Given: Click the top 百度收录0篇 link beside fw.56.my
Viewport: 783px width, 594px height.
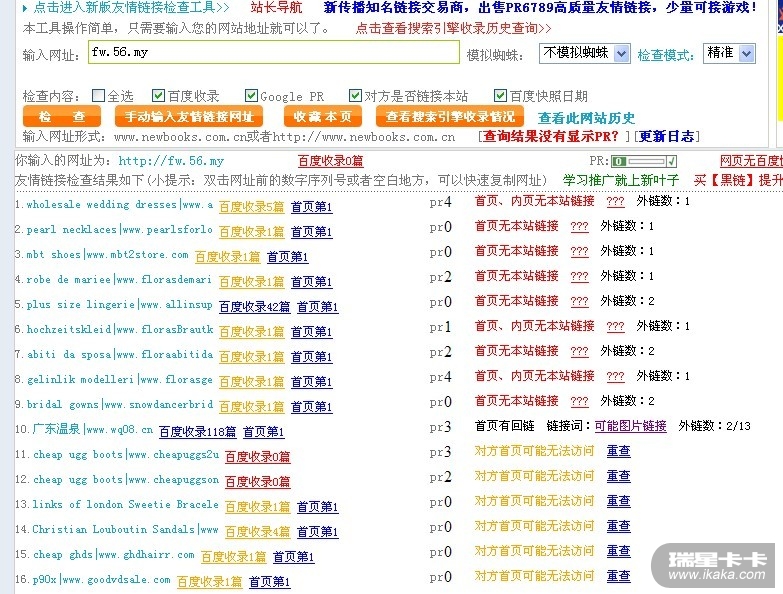Looking at the screenshot, I should tap(331, 161).
